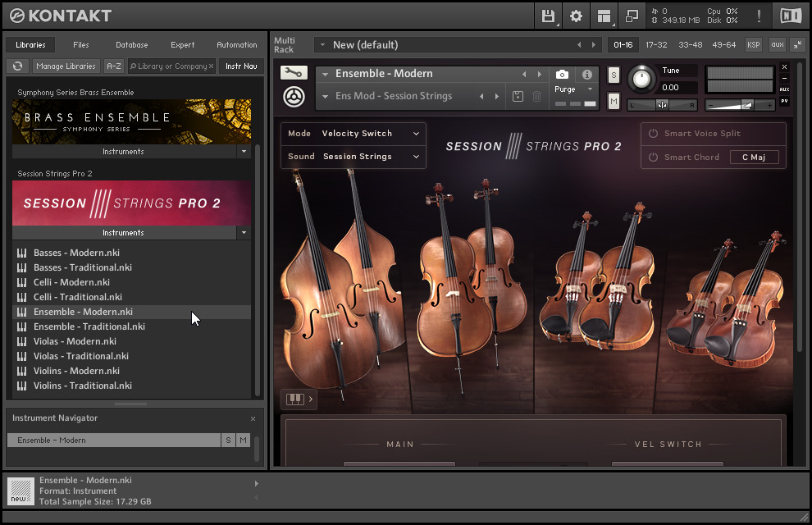The width and height of the screenshot is (812, 525).
Task: Open the Smart Chord C Maj selector
Action: coord(754,157)
